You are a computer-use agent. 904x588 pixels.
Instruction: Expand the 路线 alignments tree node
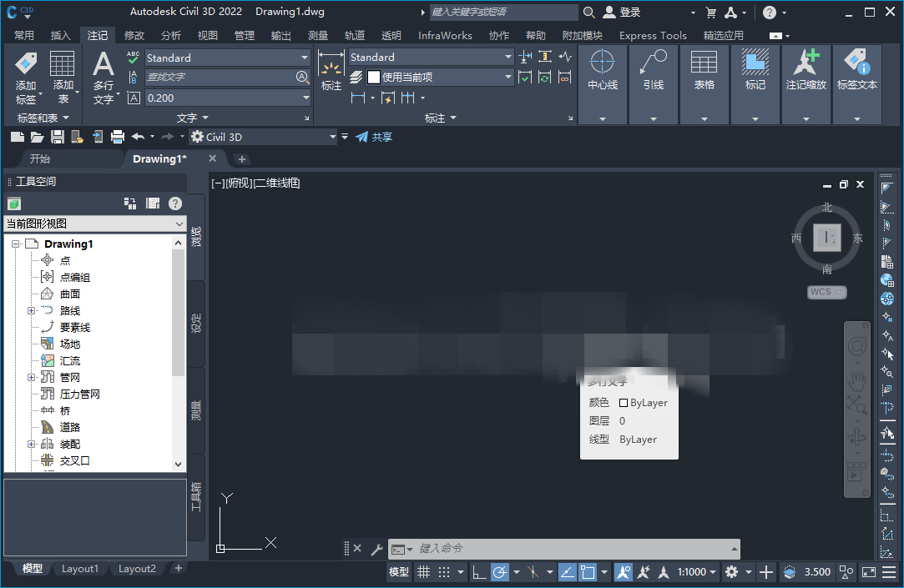point(31,311)
